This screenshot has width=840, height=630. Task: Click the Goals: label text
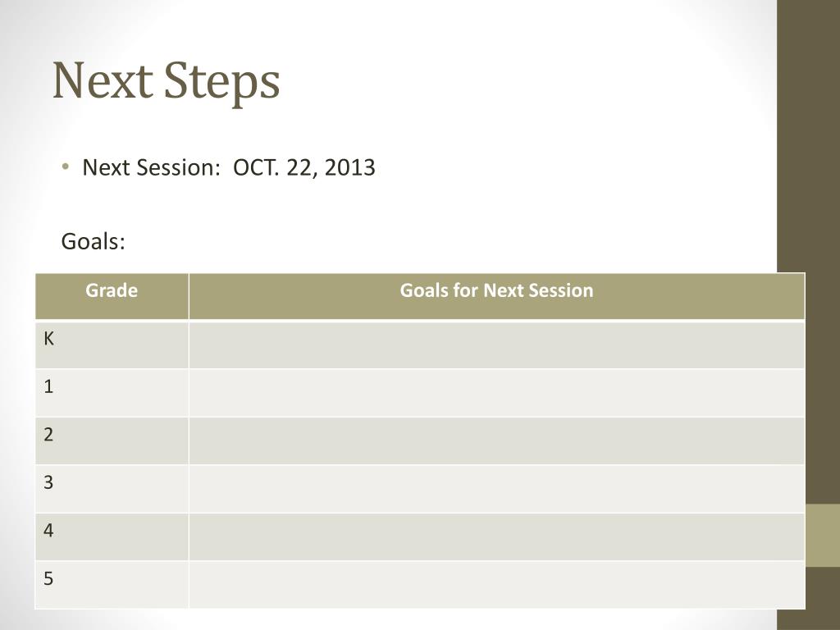(x=94, y=242)
